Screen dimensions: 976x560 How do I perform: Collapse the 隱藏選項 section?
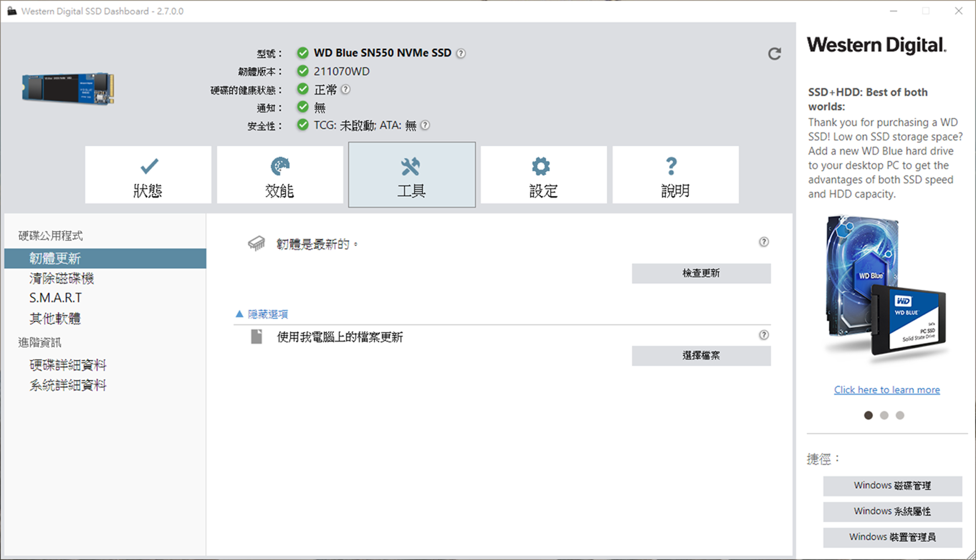(x=262, y=314)
